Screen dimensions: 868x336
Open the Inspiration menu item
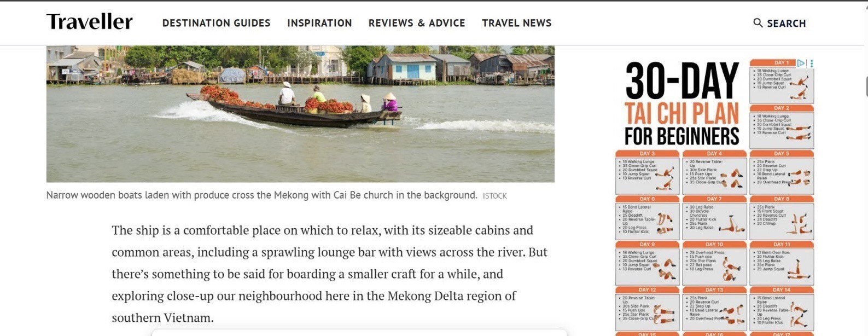pos(319,23)
